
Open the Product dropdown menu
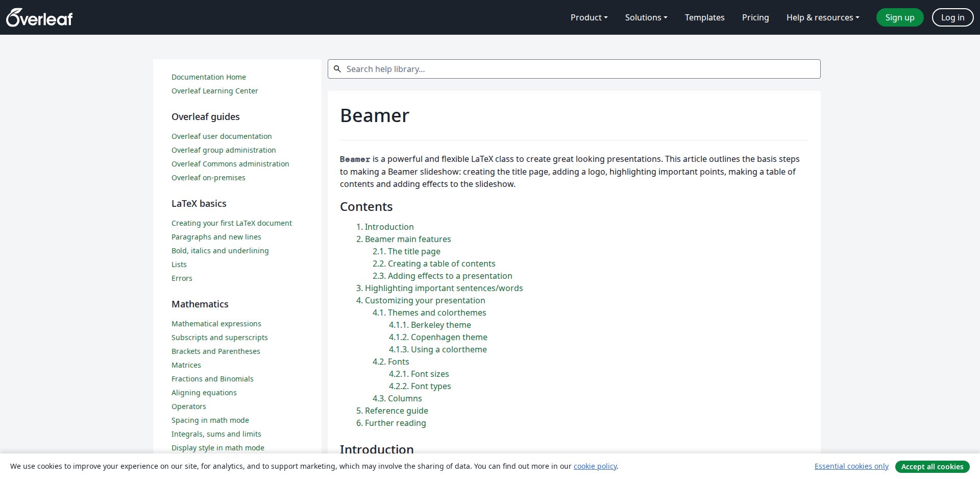click(589, 17)
